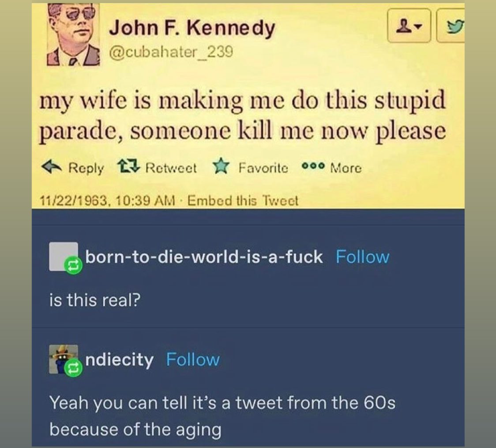Click the born-to-die blank avatar
This screenshot has height=448, width=496.
click(64, 256)
